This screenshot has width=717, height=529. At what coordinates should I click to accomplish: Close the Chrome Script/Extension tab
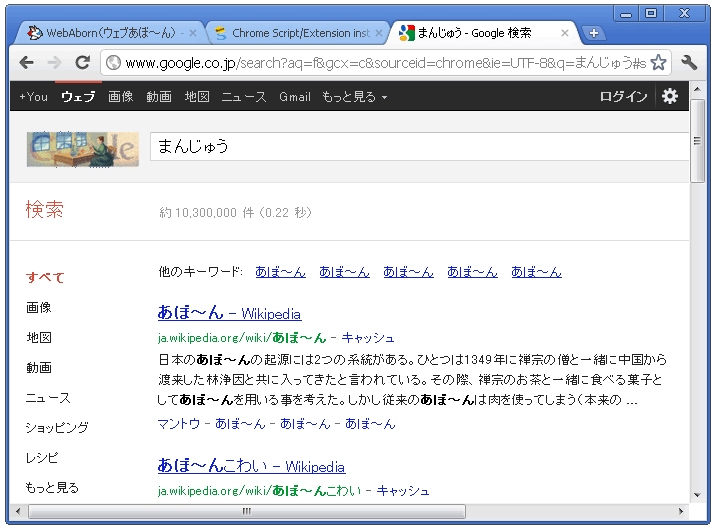coord(379,33)
